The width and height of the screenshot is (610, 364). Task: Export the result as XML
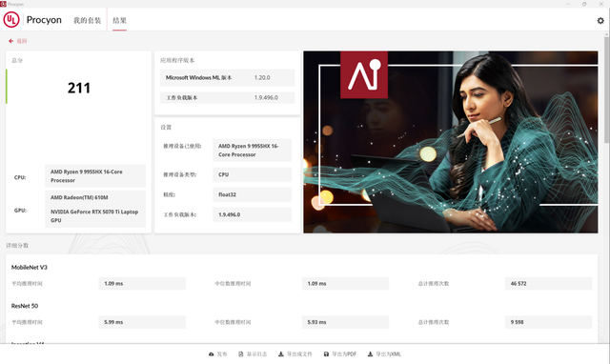click(384, 354)
